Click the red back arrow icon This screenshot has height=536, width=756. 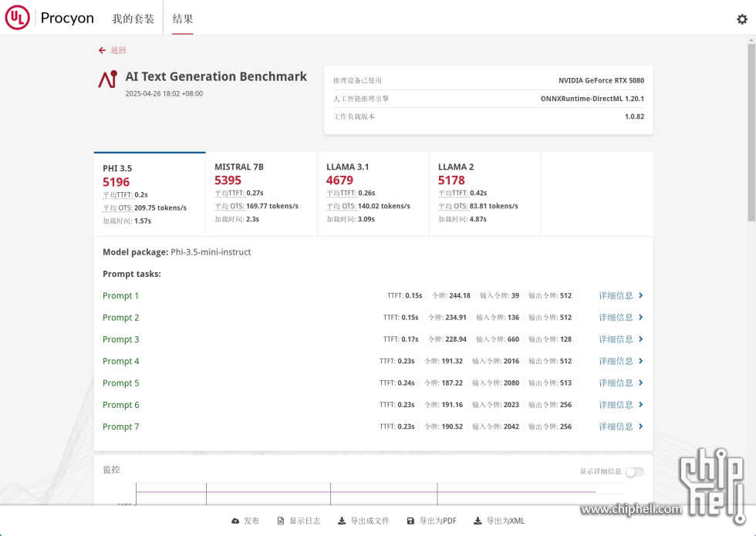102,50
